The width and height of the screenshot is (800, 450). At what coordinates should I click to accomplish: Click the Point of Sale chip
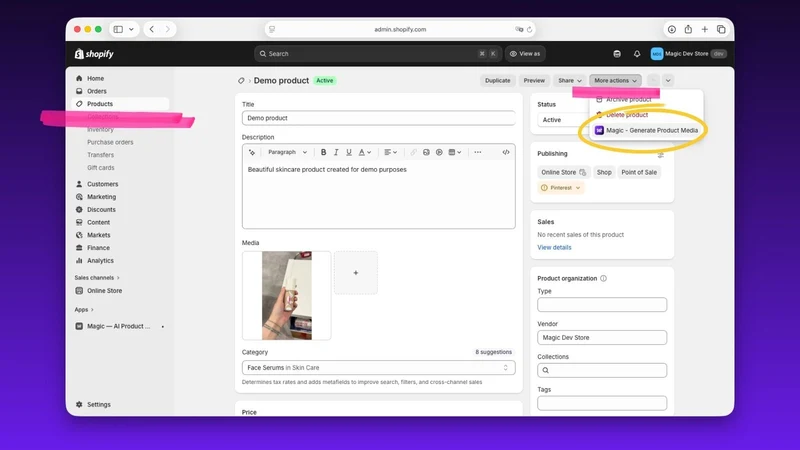639,172
